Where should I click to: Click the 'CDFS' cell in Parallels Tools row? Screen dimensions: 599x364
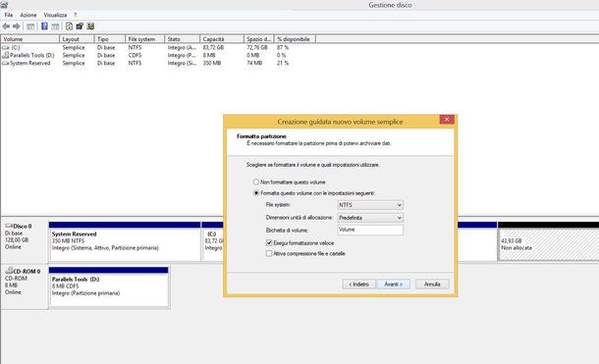135,55
